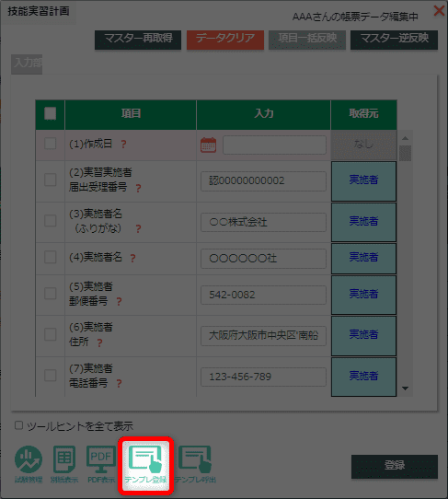Click help question mark next to (4)実施者名

click(x=132, y=258)
